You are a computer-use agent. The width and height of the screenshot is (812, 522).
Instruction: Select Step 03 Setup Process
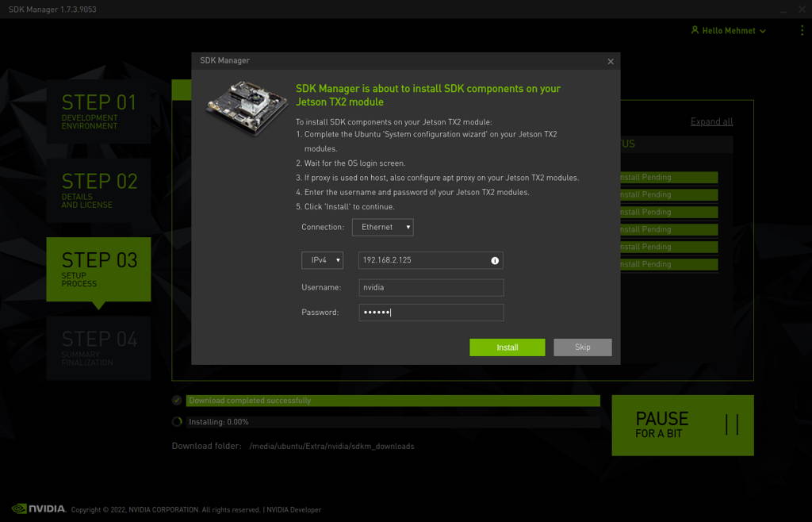click(98, 269)
